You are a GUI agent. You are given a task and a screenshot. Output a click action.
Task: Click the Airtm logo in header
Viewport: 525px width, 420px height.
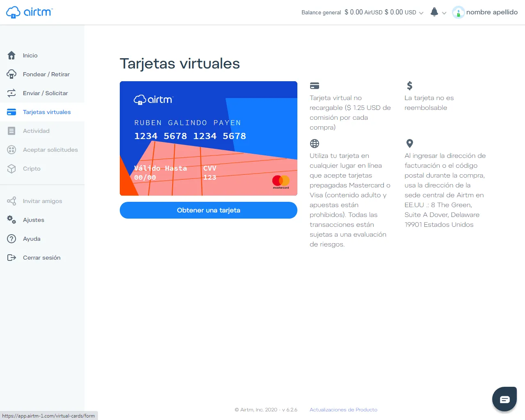coord(30,12)
